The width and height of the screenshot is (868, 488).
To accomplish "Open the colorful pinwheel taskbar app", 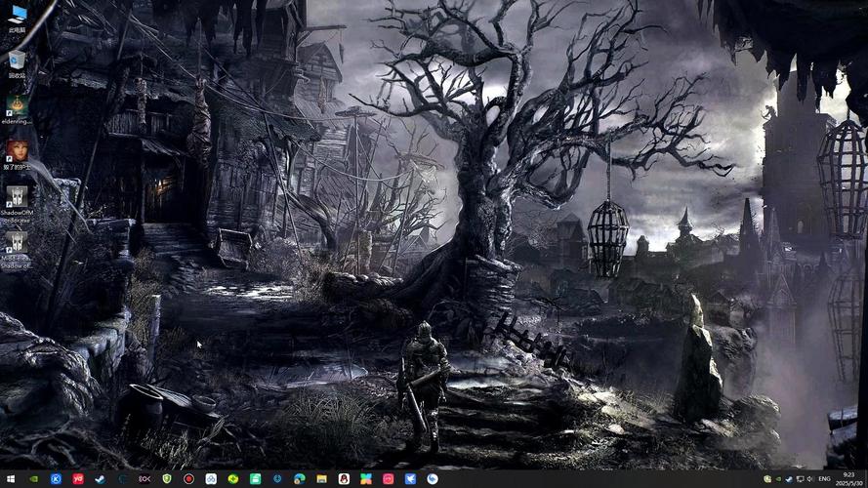I will click(x=366, y=478).
